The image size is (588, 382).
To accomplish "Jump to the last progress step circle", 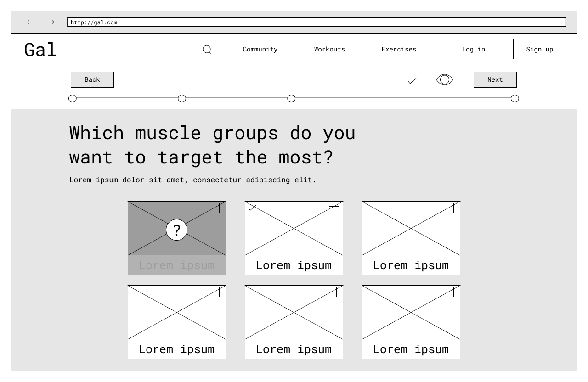I will coord(515,98).
